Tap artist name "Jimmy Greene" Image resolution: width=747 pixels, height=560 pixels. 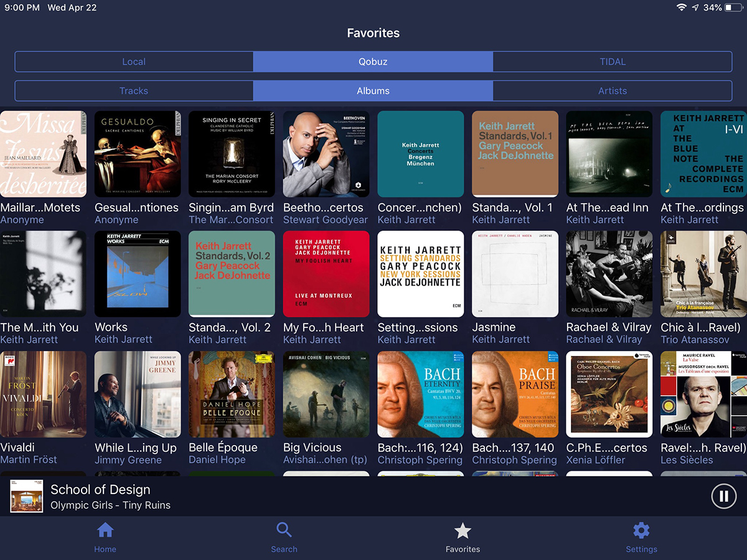(128, 460)
